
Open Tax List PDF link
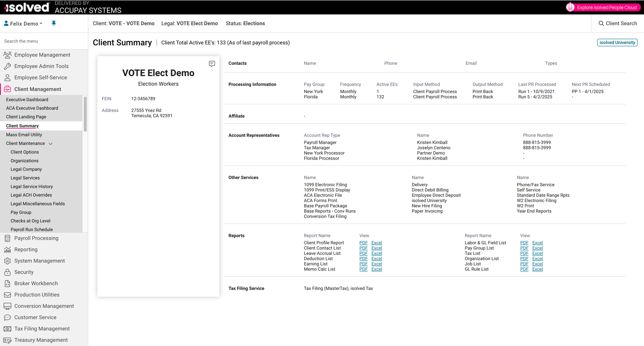(524, 254)
